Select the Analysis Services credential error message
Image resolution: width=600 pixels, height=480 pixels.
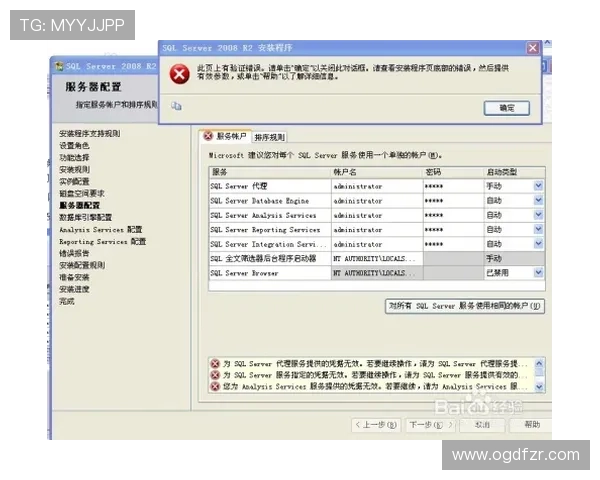[371, 387]
